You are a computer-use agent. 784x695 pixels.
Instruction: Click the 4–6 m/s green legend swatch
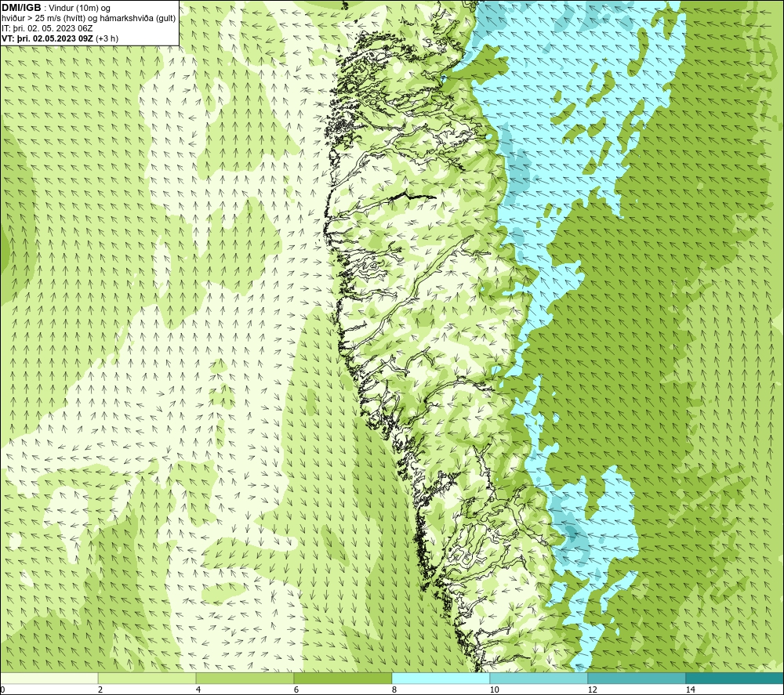click(x=245, y=679)
